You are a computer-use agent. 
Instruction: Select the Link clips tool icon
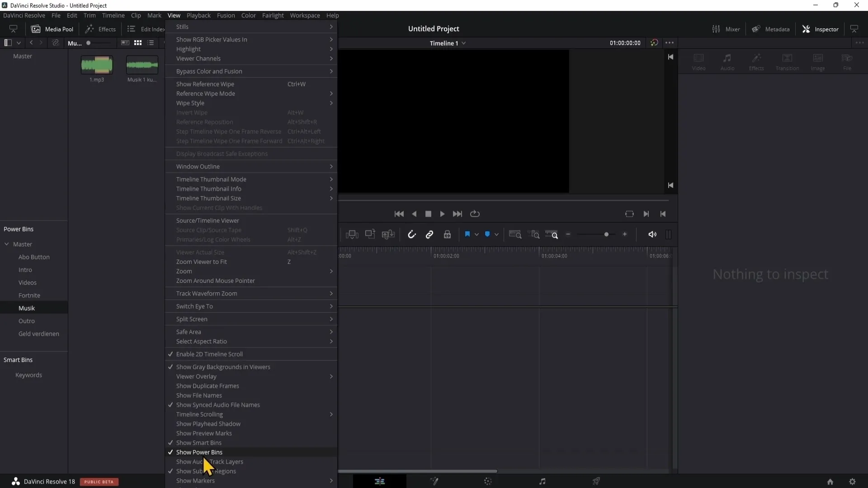(x=430, y=234)
